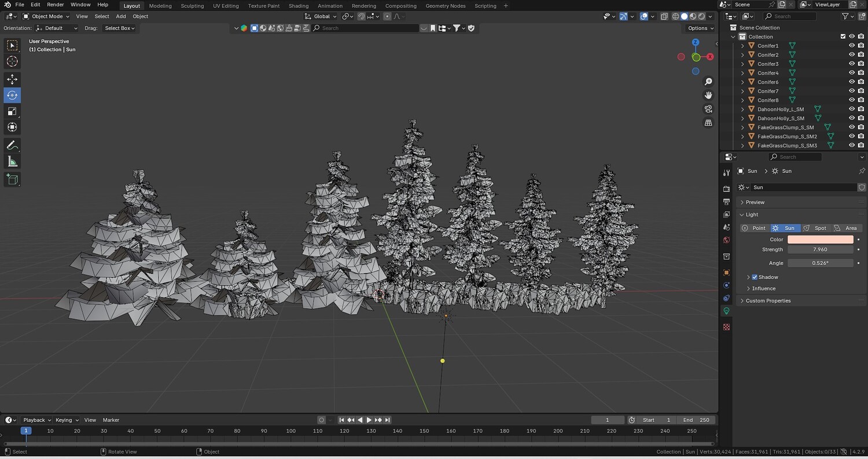Select the Select Box tool in toolbar
This screenshot has height=459, width=868.
click(x=12, y=46)
